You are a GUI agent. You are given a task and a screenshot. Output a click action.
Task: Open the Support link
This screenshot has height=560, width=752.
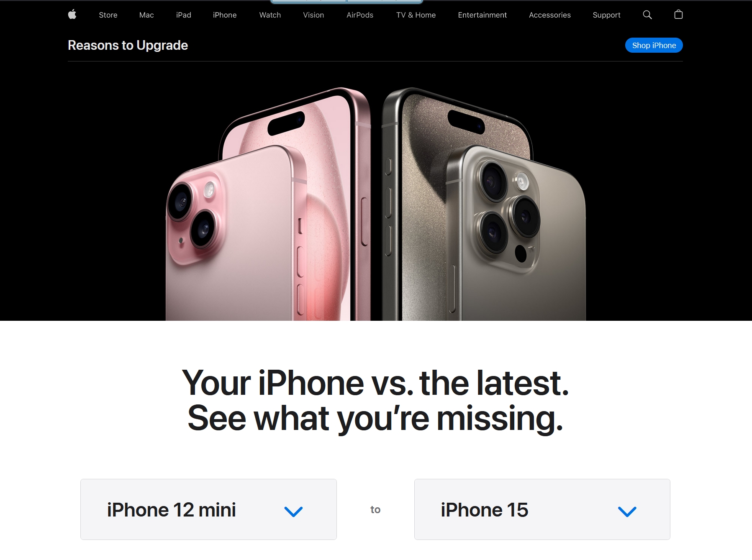point(606,15)
